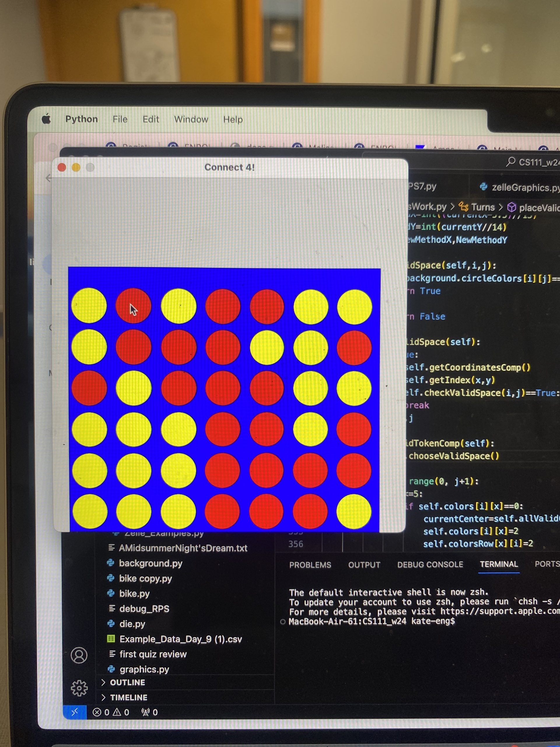Switch to the DEBUG CONSOLE tab

point(430,564)
